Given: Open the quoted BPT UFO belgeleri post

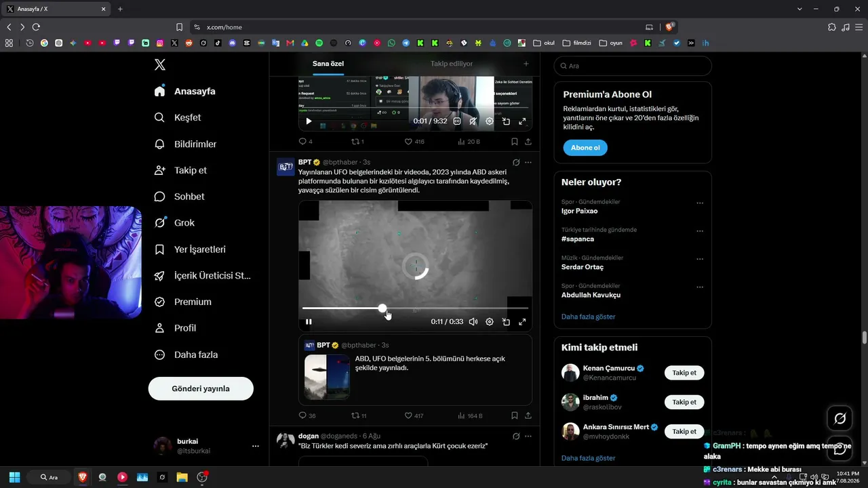Looking at the screenshot, I should coord(415,370).
